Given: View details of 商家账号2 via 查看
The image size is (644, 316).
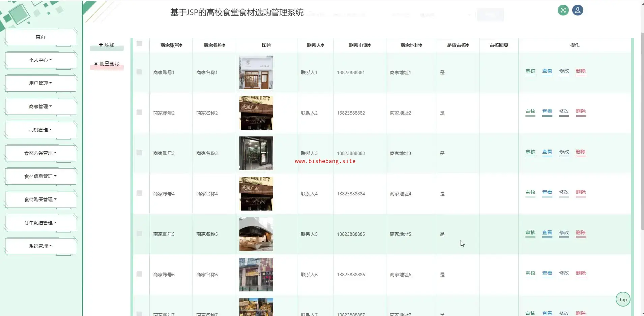Looking at the screenshot, I should point(547,112).
